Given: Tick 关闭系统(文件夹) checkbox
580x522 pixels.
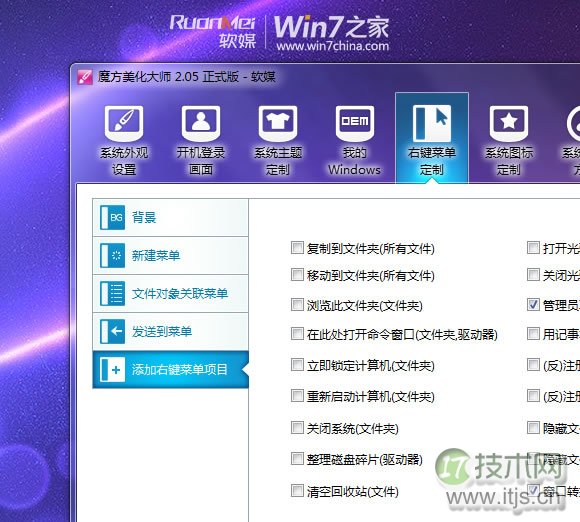Looking at the screenshot, I should (x=297, y=428).
